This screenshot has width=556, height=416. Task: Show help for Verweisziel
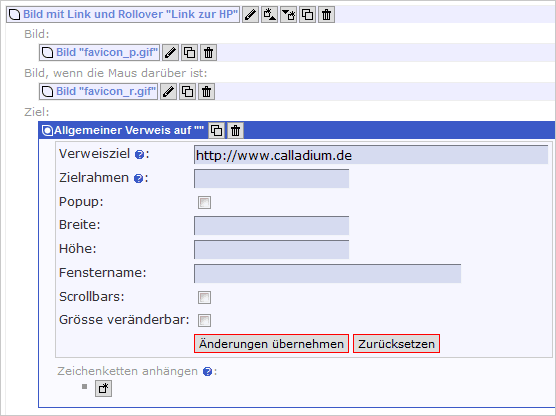click(139, 155)
